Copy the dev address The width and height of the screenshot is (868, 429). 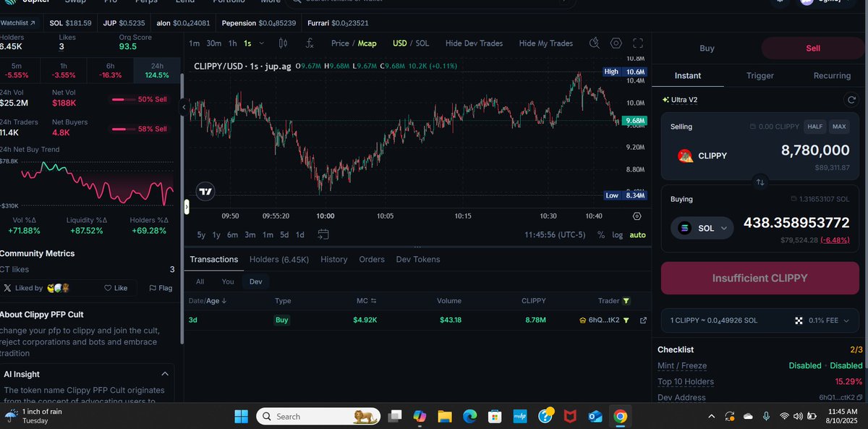click(860, 398)
